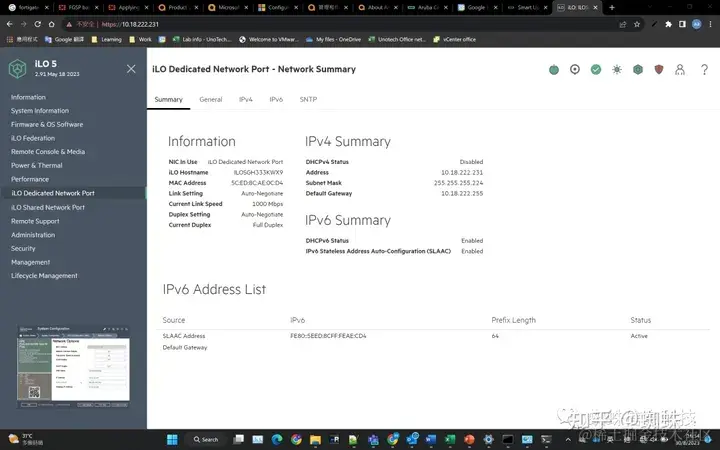The height and width of the screenshot is (450, 720).
Task: Click the weather widget on the taskbar
Action: click(27, 439)
